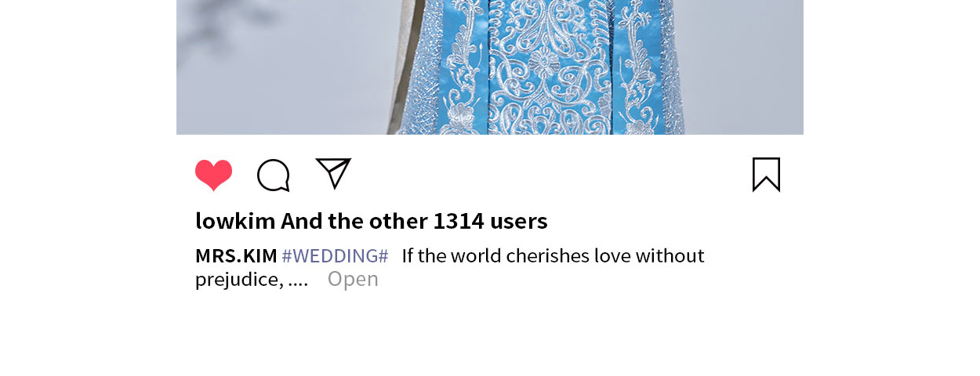Click the comment bubble next to the heart
The width and height of the screenshot is (980, 376).
pos(274,175)
